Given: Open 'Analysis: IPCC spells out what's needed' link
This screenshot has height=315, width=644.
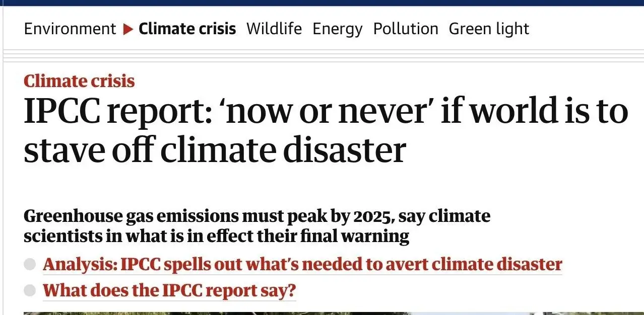Looking at the screenshot, I should [x=302, y=264].
